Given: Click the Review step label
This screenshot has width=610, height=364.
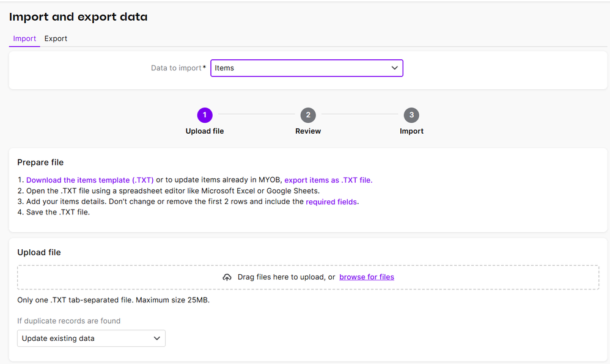Looking at the screenshot, I should click(x=308, y=131).
